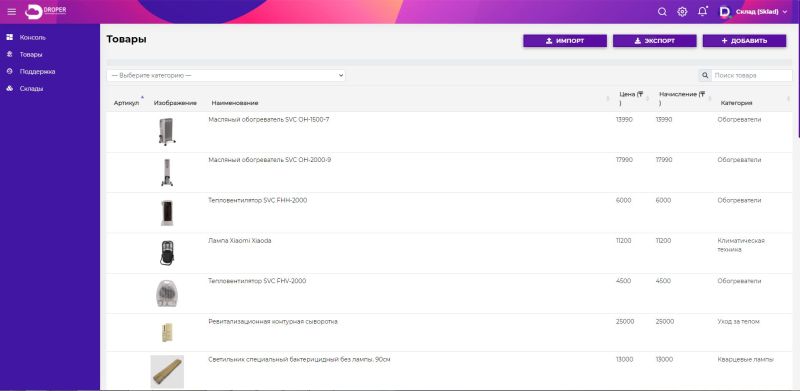Click the Консоль dashboard icon
The width and height of the screenshot is (800, 391).
point(9,37)
